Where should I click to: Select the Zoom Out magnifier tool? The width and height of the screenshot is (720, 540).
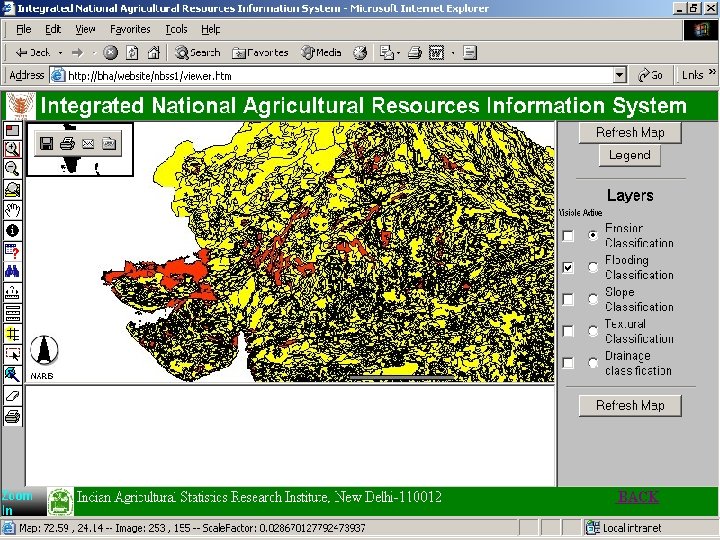click(x=12, y=169)
